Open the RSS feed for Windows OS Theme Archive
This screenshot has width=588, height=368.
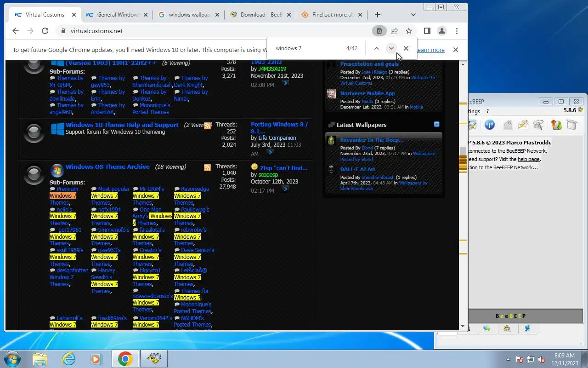point(208,167)
